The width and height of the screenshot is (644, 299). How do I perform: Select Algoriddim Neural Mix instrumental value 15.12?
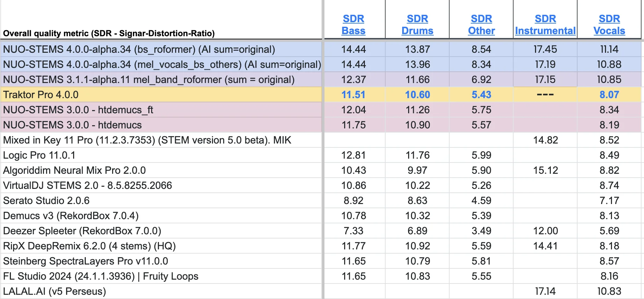pos(545,170)
